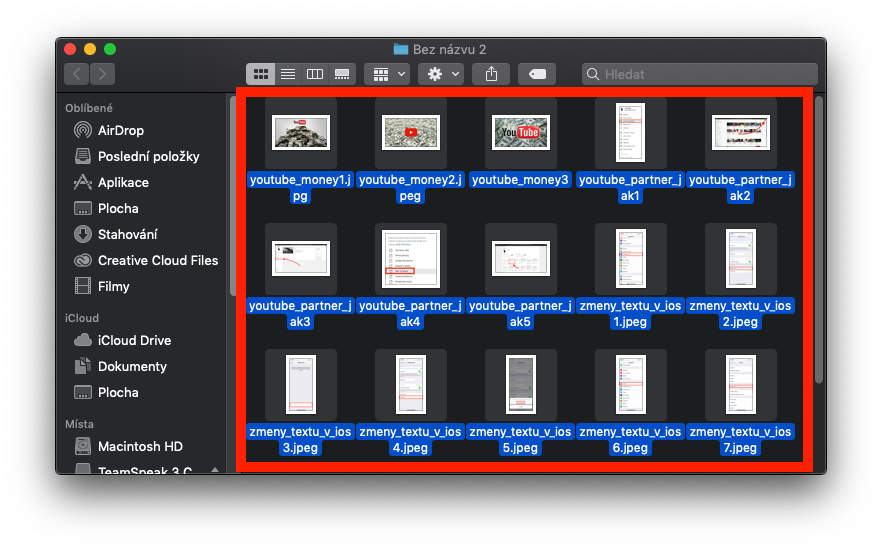Select youtube_partner_jak5 thumbnail
882x548 pixels.
pos(521,259)
